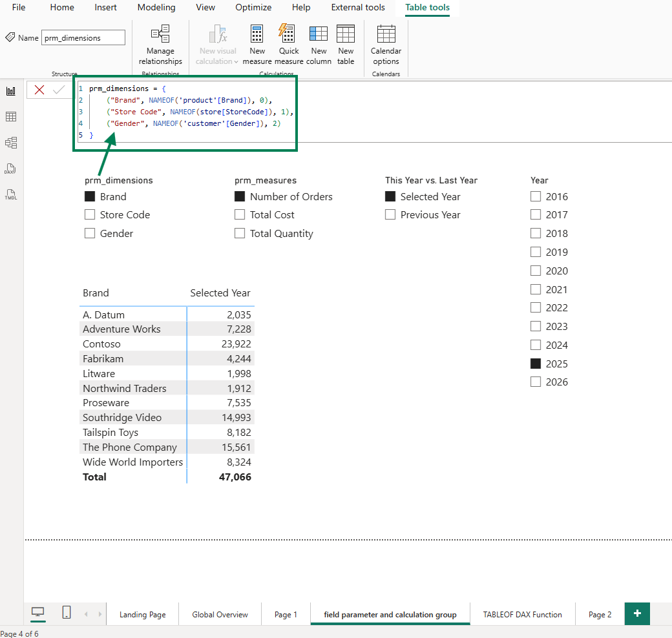Go to TABLEOF DAX Function page
672x638 pixels.
[523, 615]
